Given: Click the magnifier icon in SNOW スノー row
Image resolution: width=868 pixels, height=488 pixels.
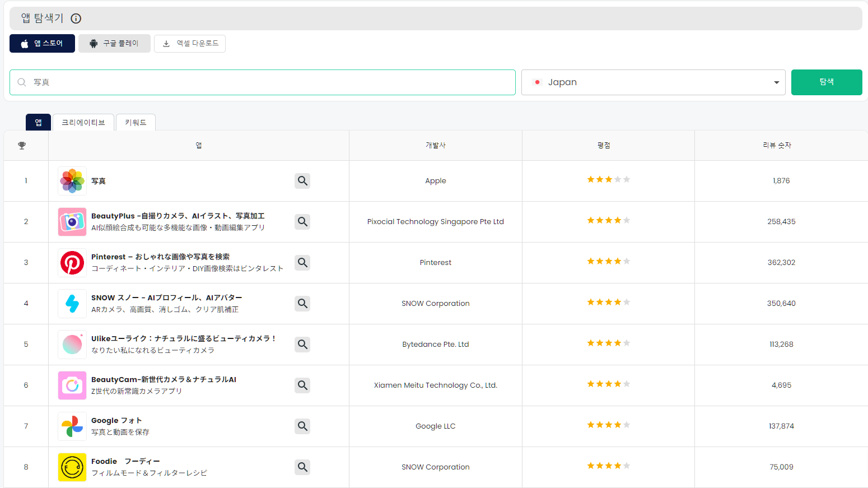Looking at the screenshot, I should tap(302, 304).
